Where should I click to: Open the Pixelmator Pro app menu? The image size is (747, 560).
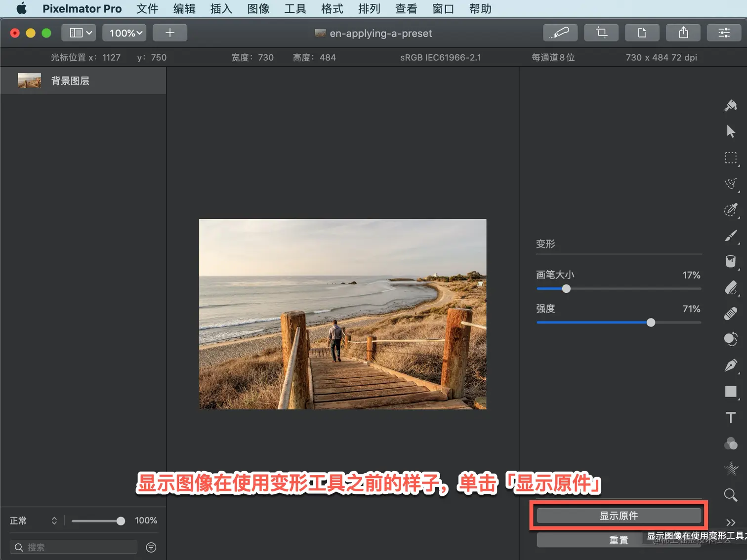pyautogui.click(x=82, y=8)
